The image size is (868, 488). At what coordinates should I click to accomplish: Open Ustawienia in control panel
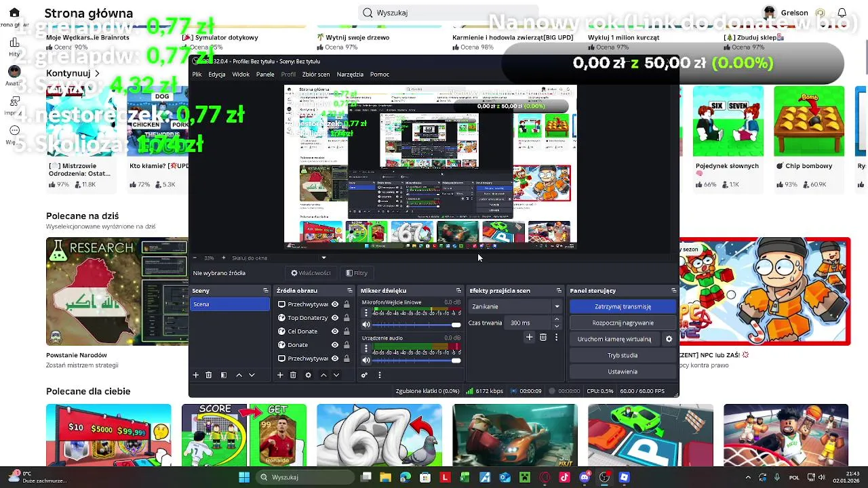click(623, 371)
